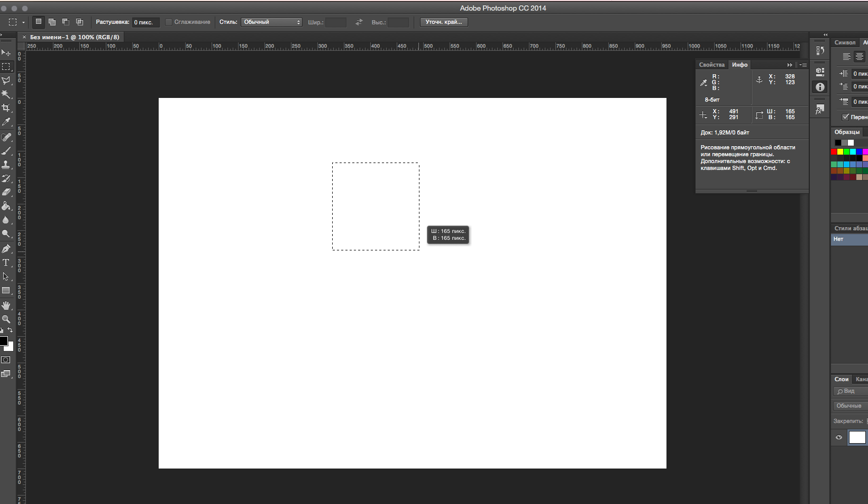Screen dimensions: 868x504
Task: Select the Path Selection tool
Action: tap(6, 276)
